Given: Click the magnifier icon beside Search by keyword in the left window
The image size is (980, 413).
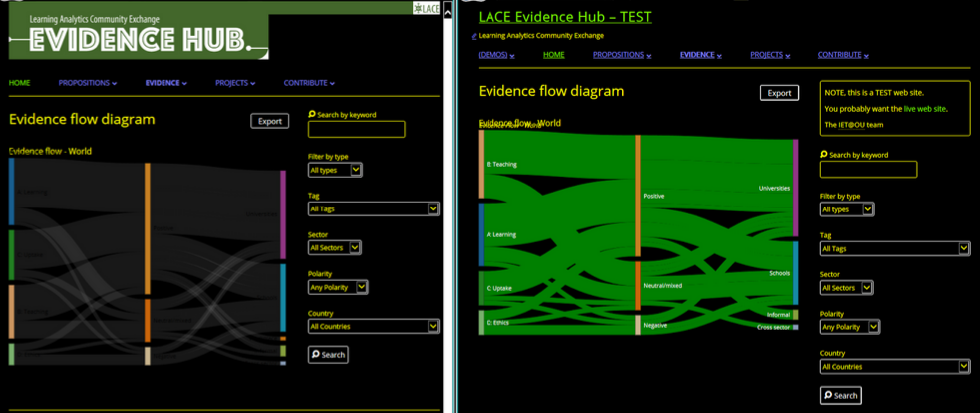Looking at the screenshot, I should tap(312, 115).
